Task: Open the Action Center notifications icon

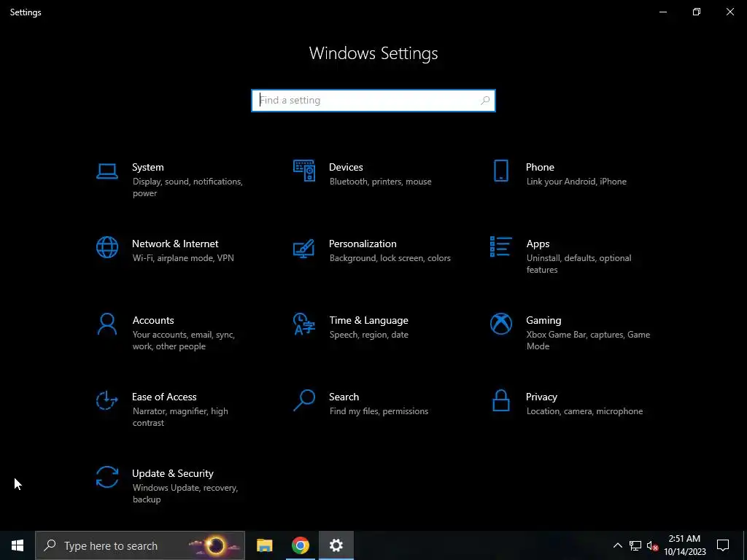Action: point(723,545)
